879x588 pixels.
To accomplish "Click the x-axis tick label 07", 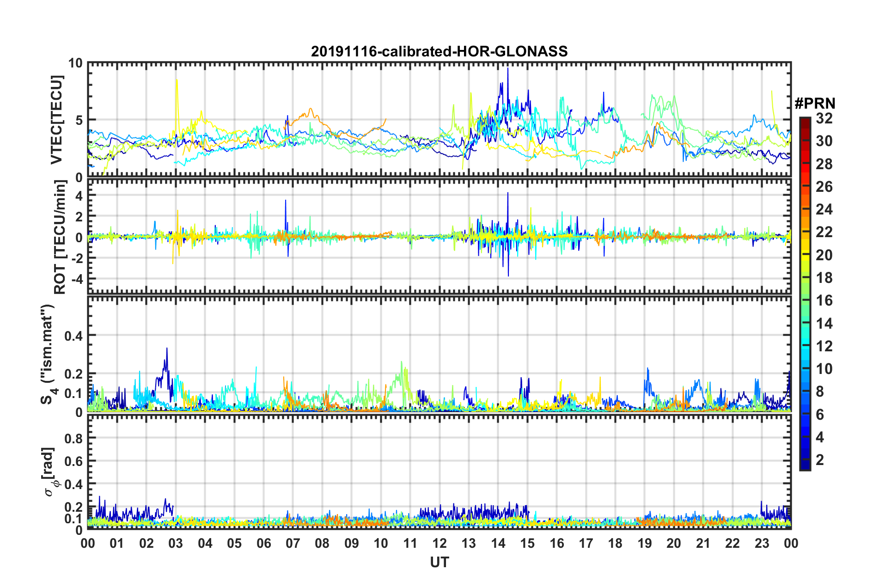I will coord(293,543).
